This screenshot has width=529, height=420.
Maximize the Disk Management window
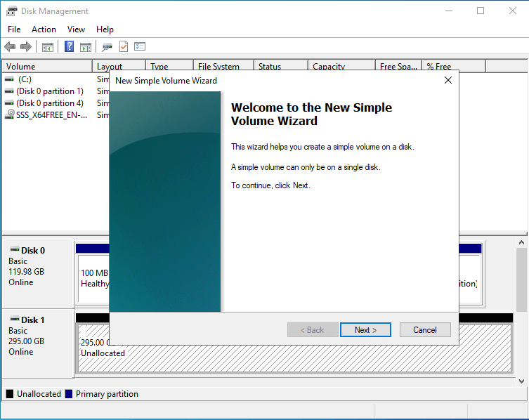click(481, 11)
